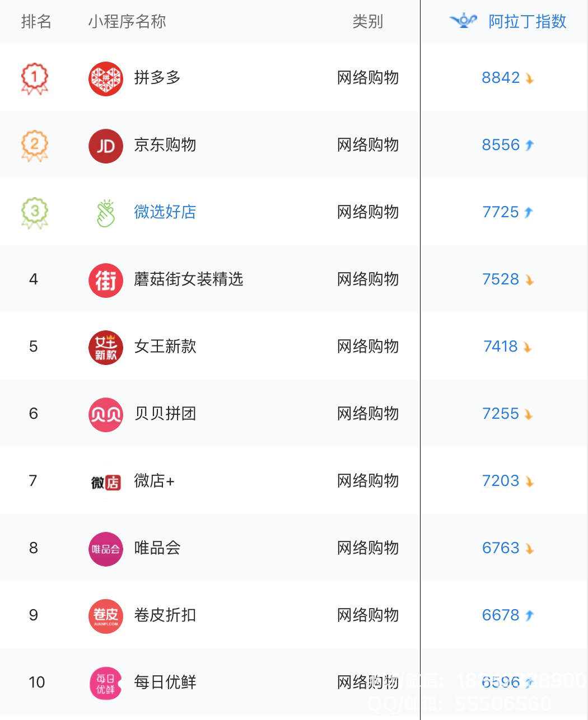Select the 蘑菇街 red 街 icon
Image resolution: width=588 pixels, height=720 pixels.
pyautogui.click(x=106, y=280)
